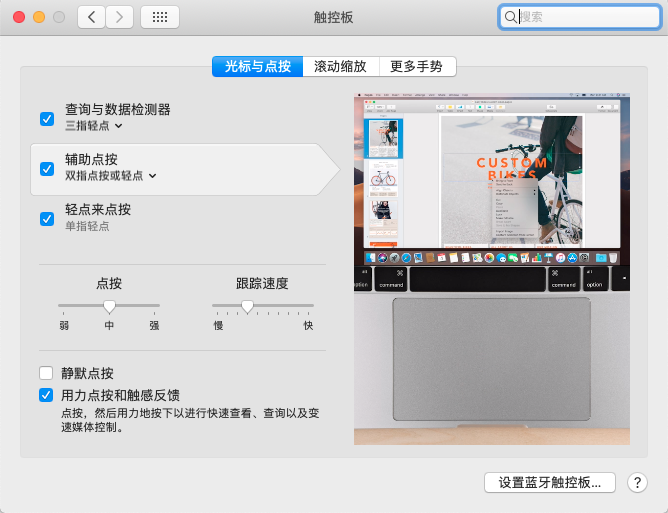Uncheck 辅助点按 checkbox

tap(47, 169)
